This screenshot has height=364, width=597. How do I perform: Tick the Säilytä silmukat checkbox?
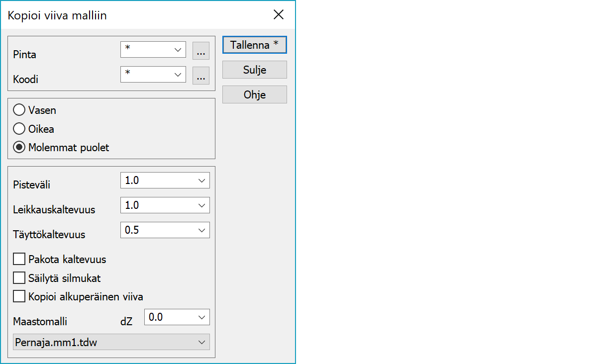(19, 278)
